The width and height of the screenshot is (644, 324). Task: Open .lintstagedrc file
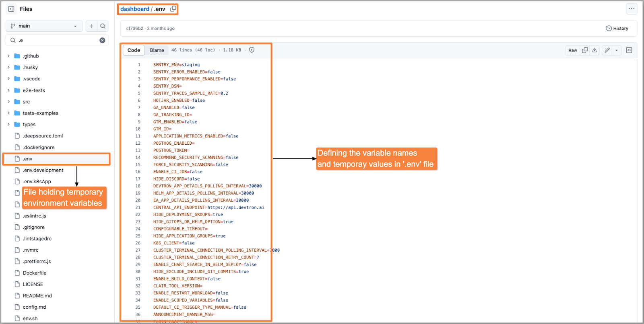point(37,239)
